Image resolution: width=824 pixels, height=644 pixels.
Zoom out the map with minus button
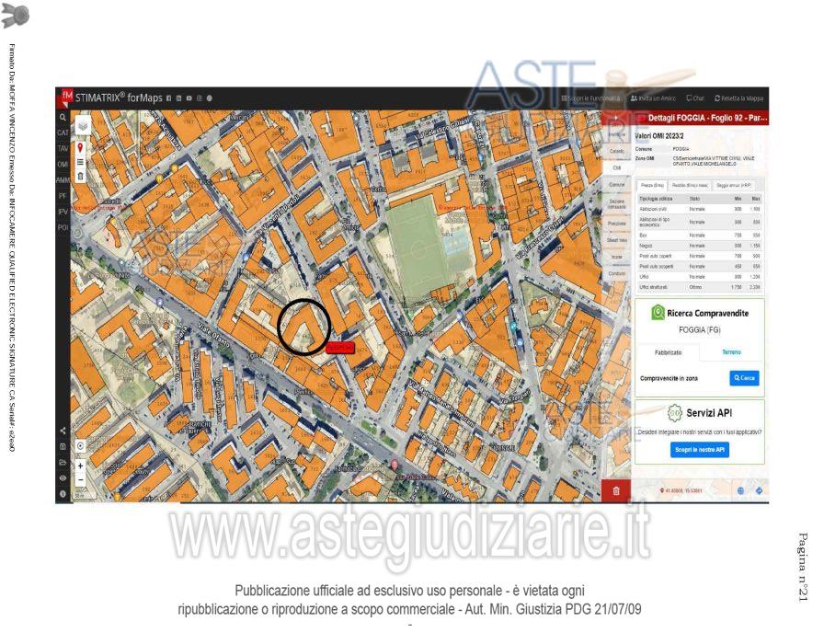point(81,479)
